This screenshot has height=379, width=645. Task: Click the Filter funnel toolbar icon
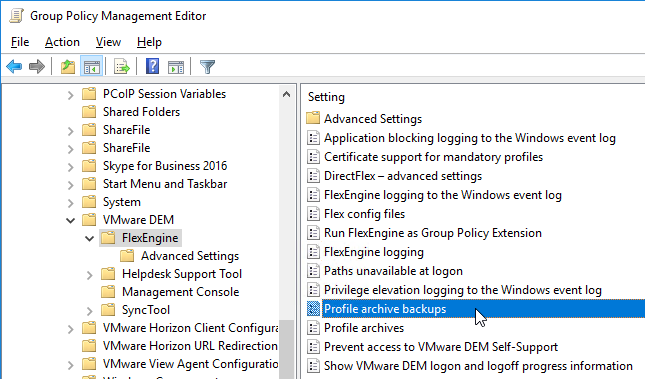click(207, 66)
